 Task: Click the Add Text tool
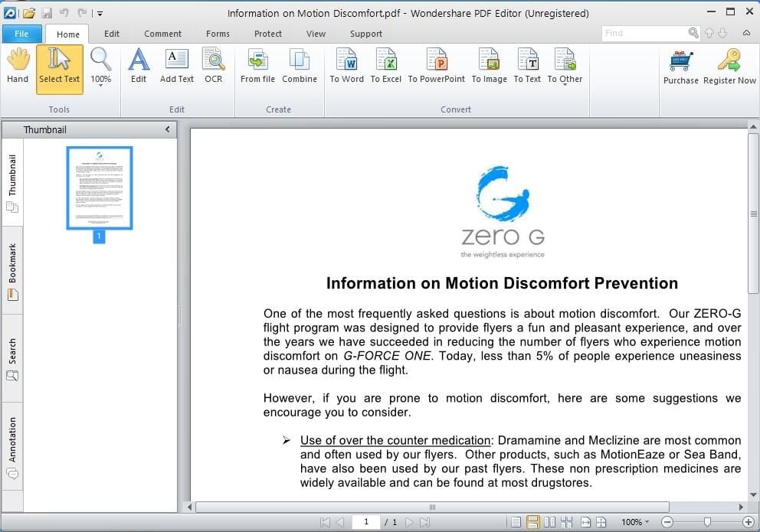pyautogui.click(x=177, y=66)
